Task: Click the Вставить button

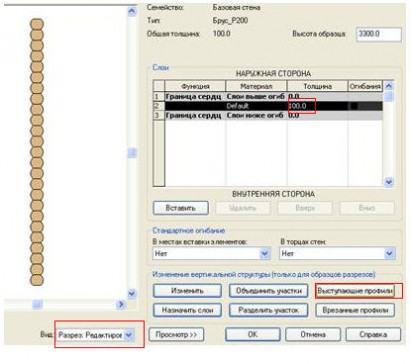Action: coord(181,208)
